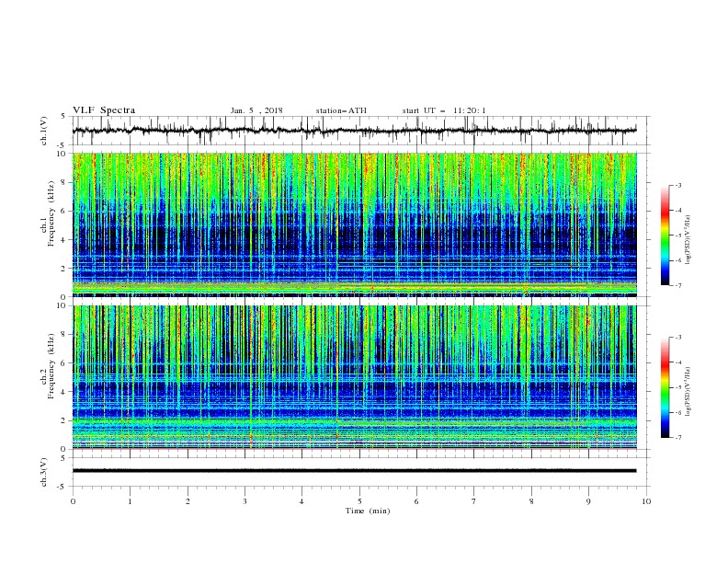Click the ch.1 "Frequency (kHz)" axis label
This screenshot has height=563, width=728.
[x=51, y=214]
